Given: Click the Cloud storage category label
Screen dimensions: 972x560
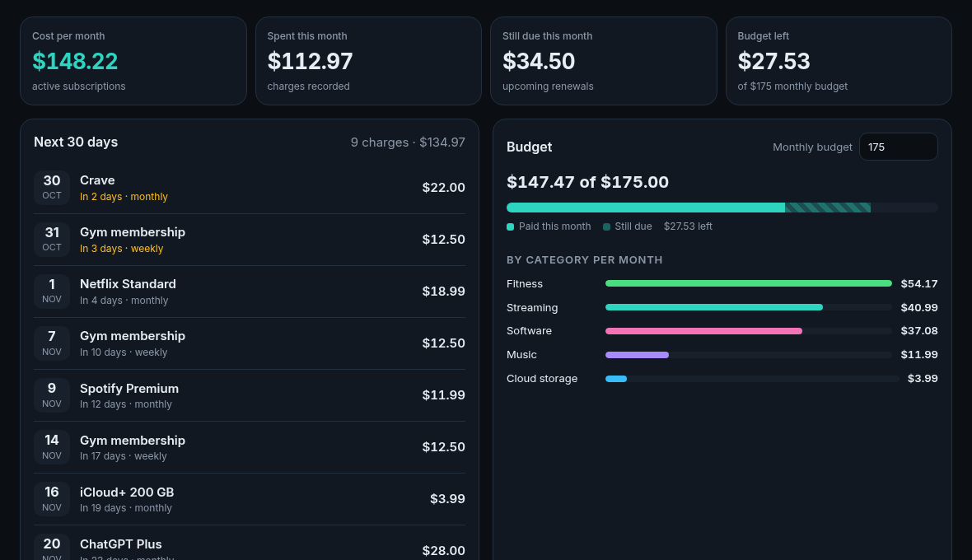Looking at the screenshot, I should point(542,379).
